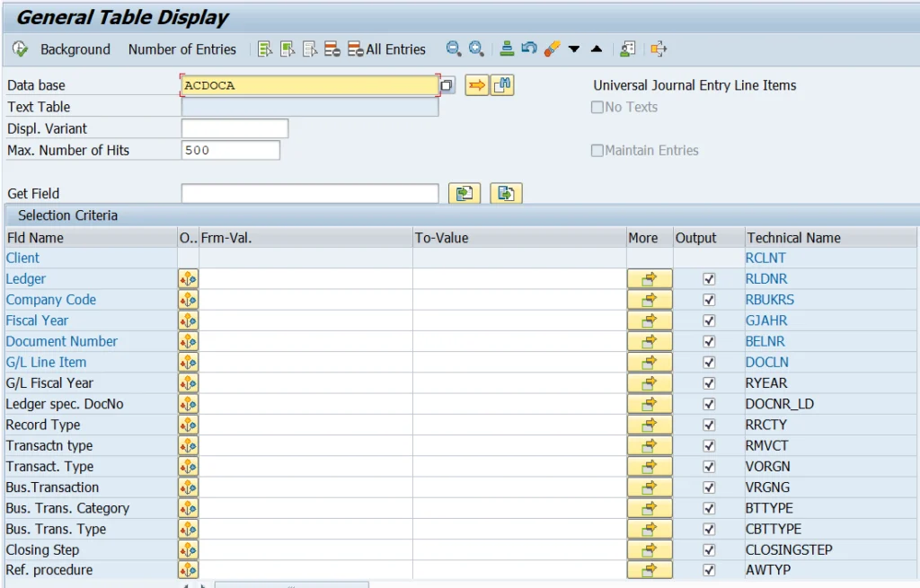Open selection option icon for Transactn type

pyautogui.click(x=189, y=446)
